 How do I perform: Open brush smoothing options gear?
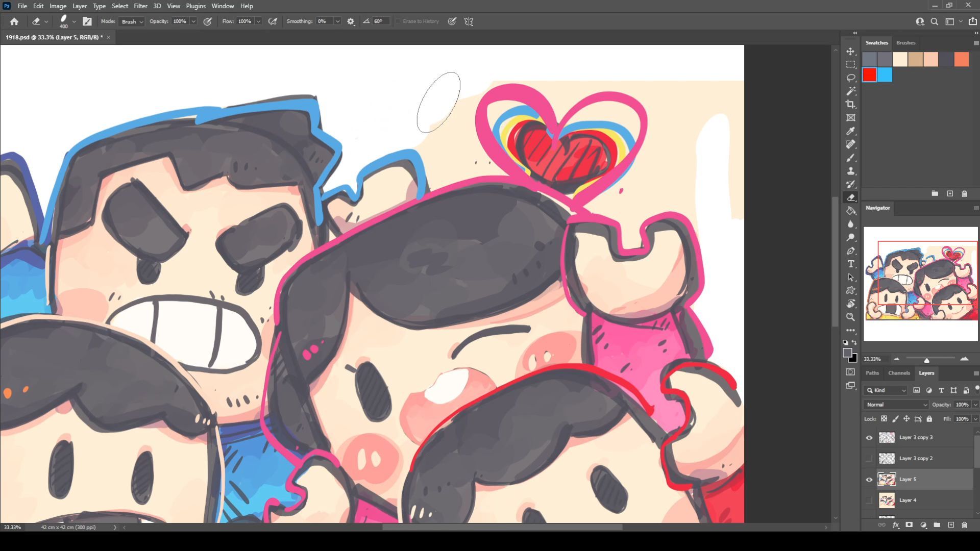click(x=351, y=21)
